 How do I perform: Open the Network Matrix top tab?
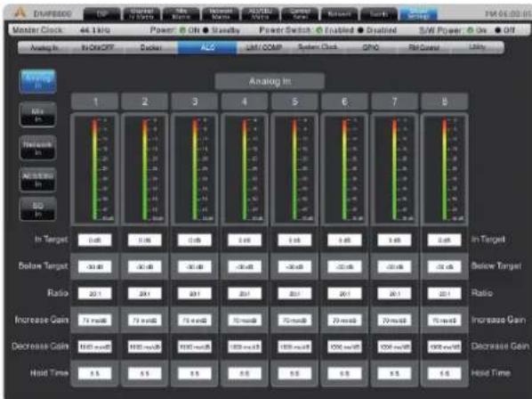[221, 14]
